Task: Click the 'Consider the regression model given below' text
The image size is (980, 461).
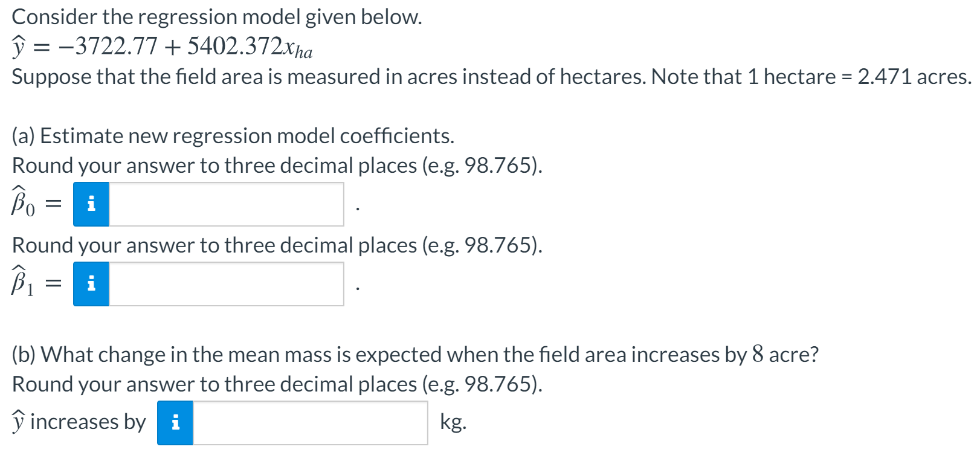Action: (x=217, y=17)
